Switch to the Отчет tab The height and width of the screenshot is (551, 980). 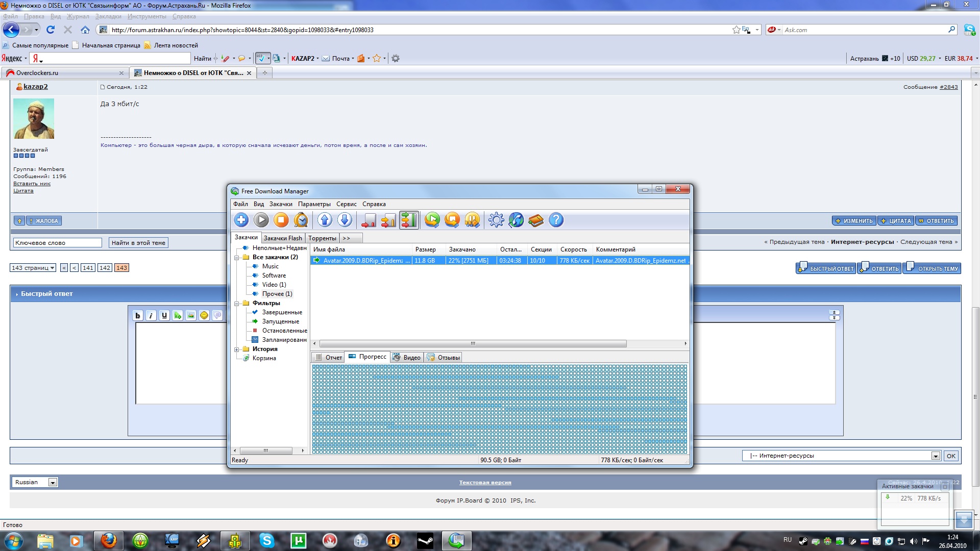328,358
